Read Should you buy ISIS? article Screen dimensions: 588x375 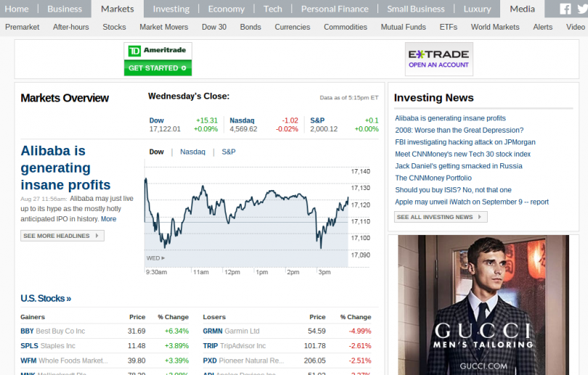pos(453,190)
